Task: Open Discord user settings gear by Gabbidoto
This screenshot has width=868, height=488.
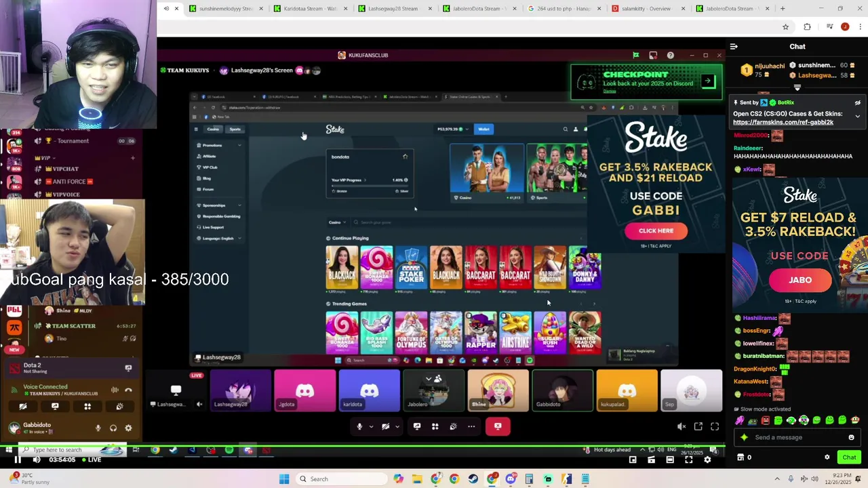Action: (128, 428)
